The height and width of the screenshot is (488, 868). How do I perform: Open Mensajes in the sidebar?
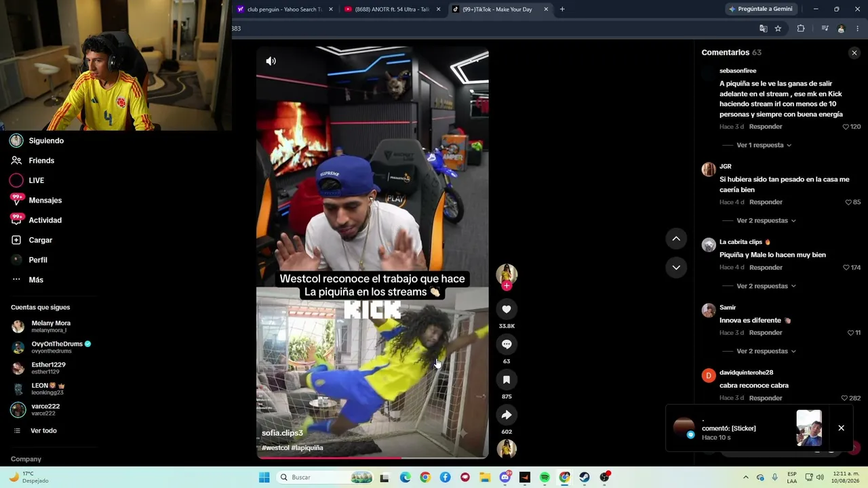[x=45, y=201]
